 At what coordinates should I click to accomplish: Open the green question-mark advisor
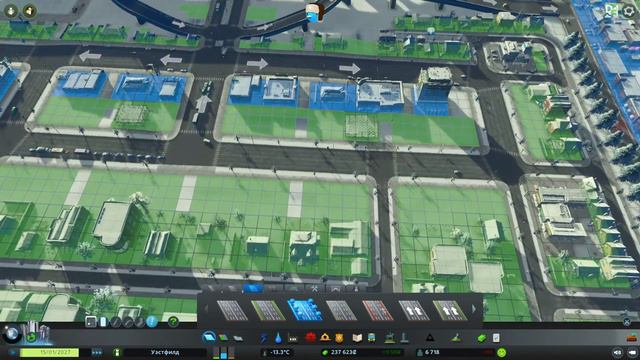click(173, 322)
